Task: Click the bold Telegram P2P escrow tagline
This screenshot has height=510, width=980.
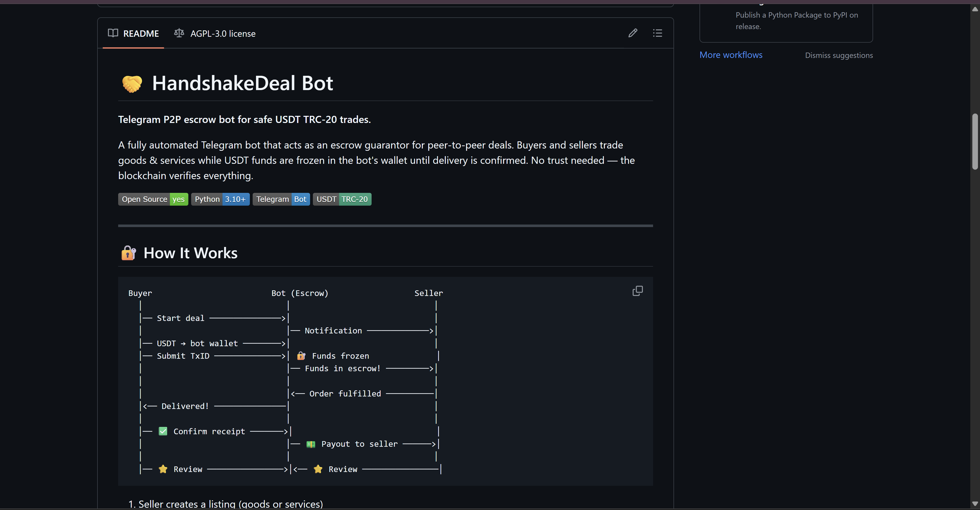Action: (244, 119)
